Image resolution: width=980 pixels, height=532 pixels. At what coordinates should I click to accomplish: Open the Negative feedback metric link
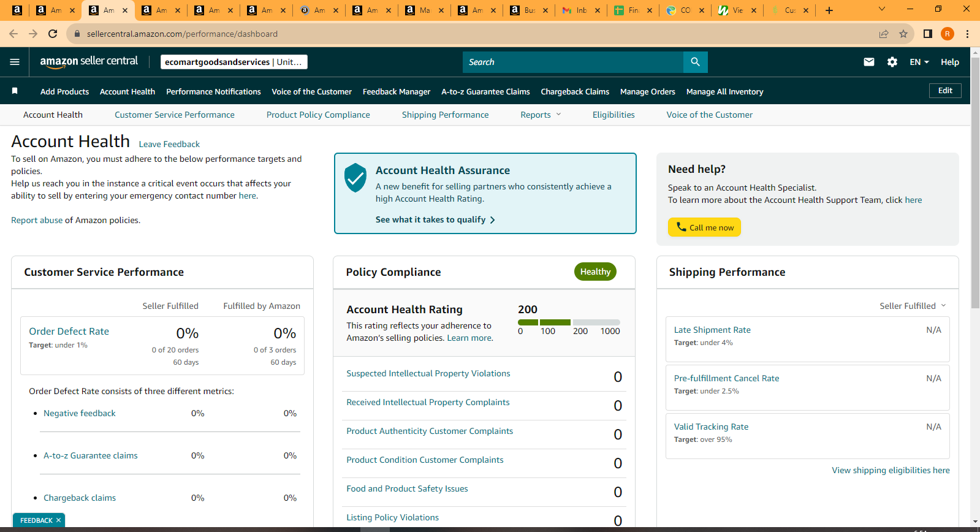(80, 413)
